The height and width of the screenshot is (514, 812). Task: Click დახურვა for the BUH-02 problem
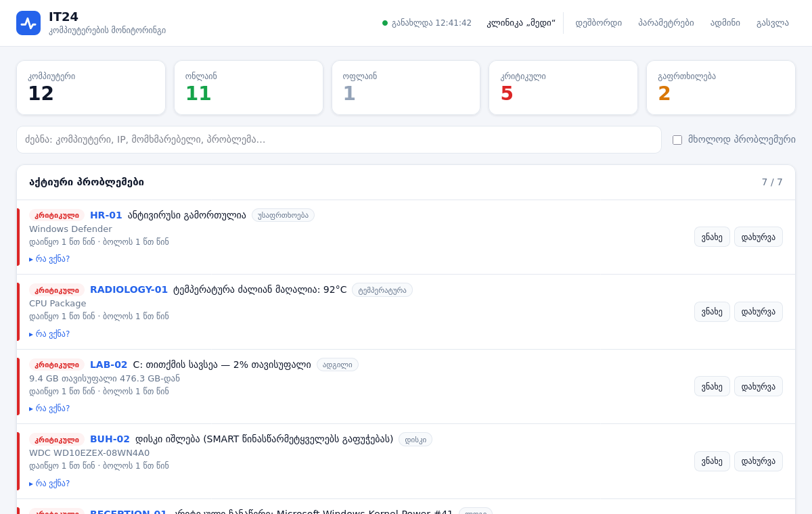759,461
